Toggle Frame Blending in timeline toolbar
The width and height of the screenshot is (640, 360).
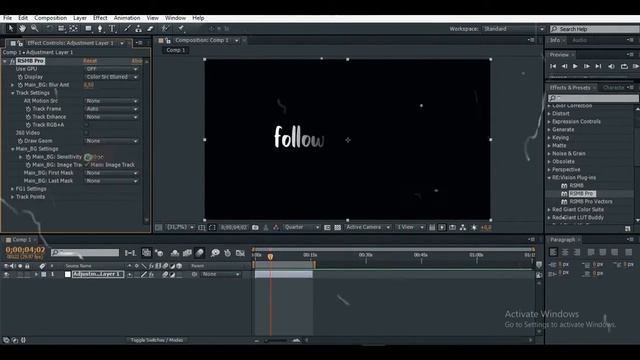point(187,253)
